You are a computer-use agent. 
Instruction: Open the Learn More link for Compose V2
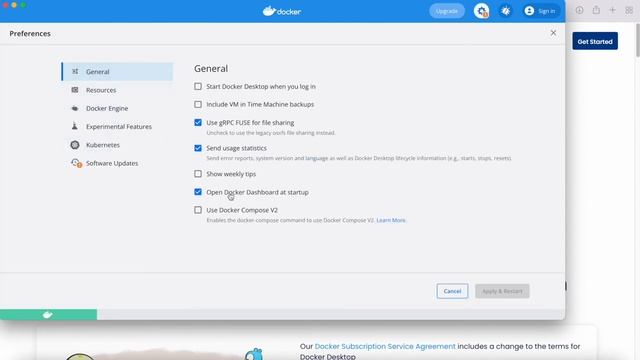(x=391, y=220)
